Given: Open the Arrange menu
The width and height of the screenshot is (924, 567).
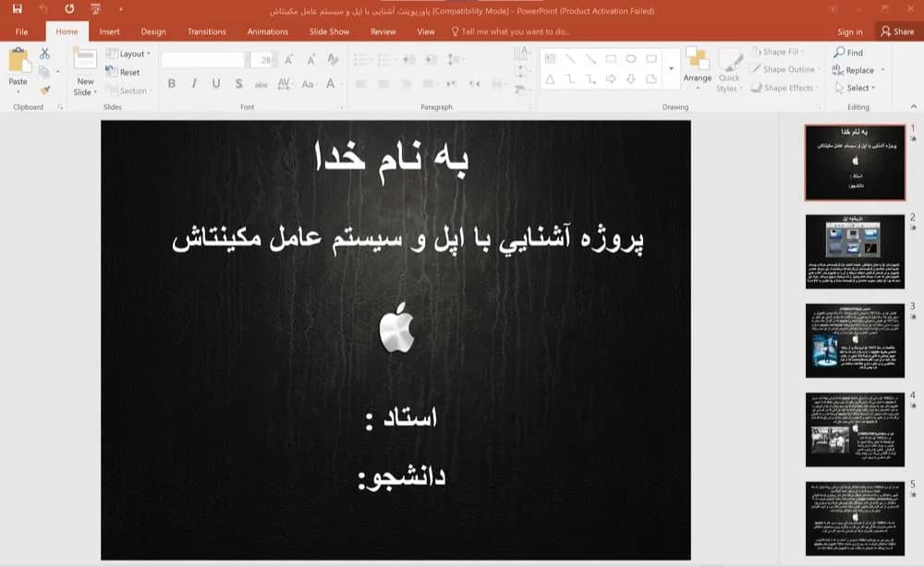Looking at the screenshot, I should click(x=697, y=68).
